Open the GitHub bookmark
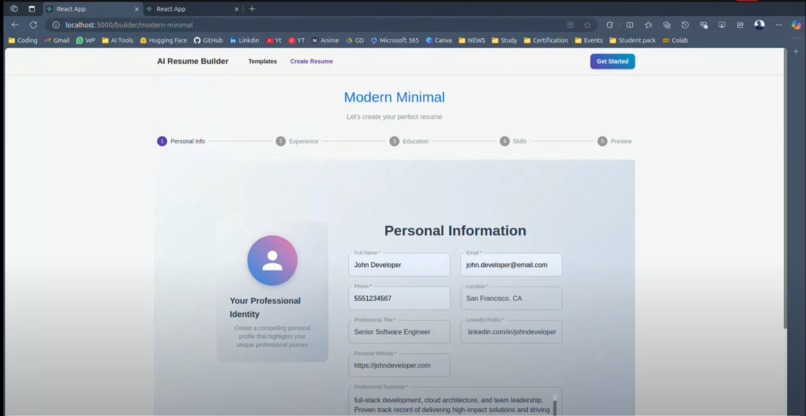The height and width of the screenshot is (416, 806). point(208,40)
